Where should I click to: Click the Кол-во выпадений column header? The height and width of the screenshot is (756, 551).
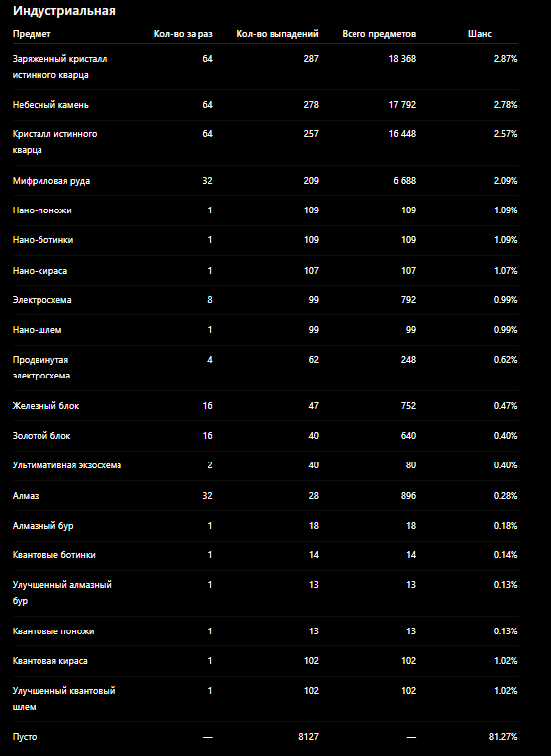coord(277,34)
